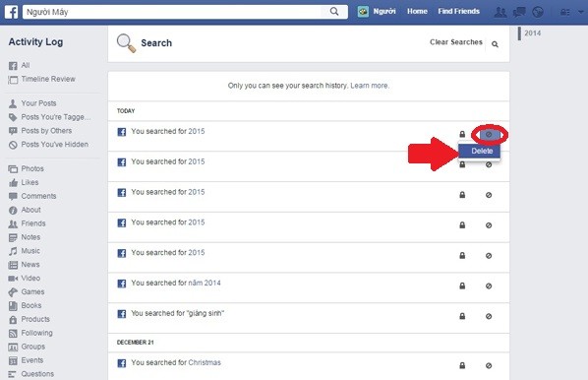Expand the account menu arrow in top bar
Screen dimensions: 588x380
tap(581, 12)
